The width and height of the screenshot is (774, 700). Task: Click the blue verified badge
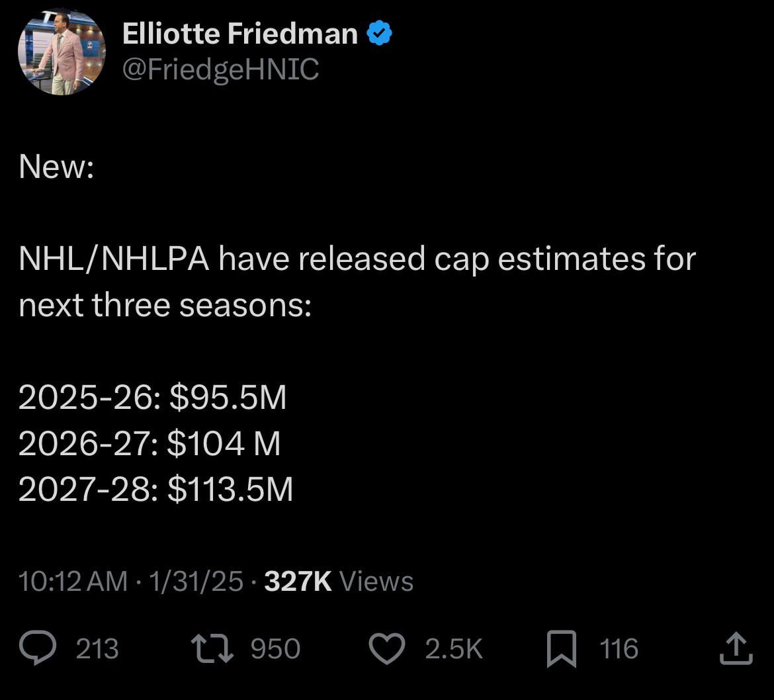[x=379, y=34]
